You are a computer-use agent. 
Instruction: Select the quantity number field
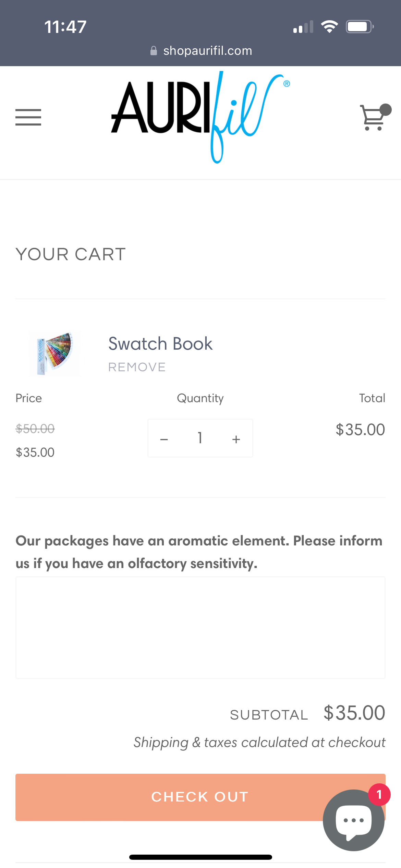pos(200,438)
